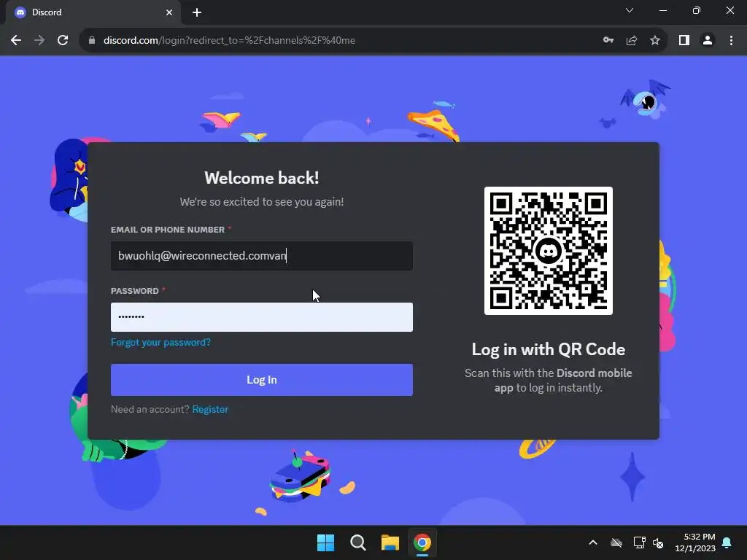Screen dimensions: 747x560
Task: Click the browser forward arrow
Action: [x=39, y=41]
